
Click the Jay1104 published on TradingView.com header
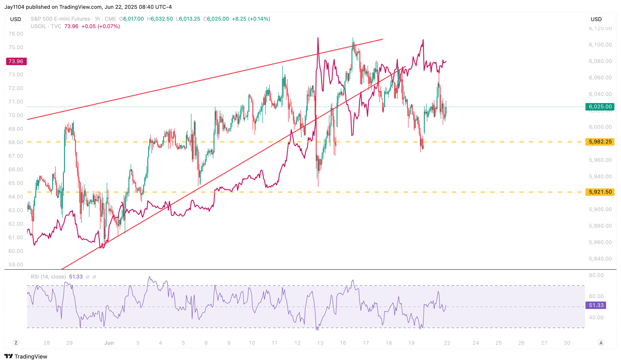tap(88, 7)
